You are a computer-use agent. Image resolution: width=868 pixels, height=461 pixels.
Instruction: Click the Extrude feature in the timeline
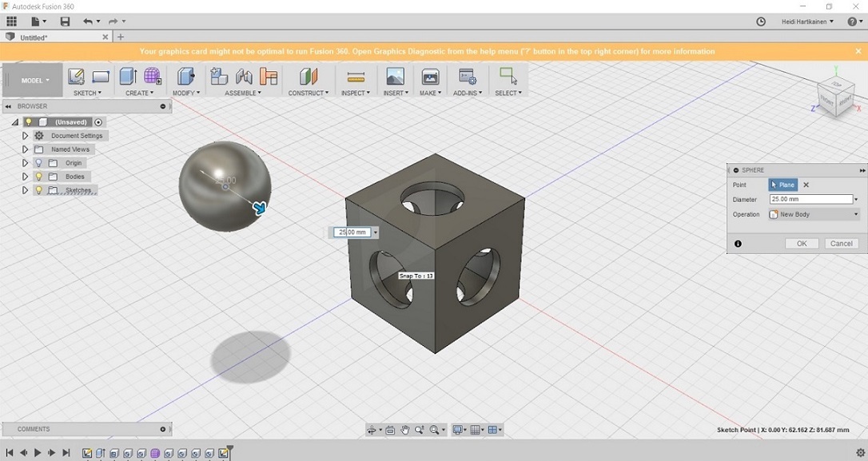[x=100, y=453]
